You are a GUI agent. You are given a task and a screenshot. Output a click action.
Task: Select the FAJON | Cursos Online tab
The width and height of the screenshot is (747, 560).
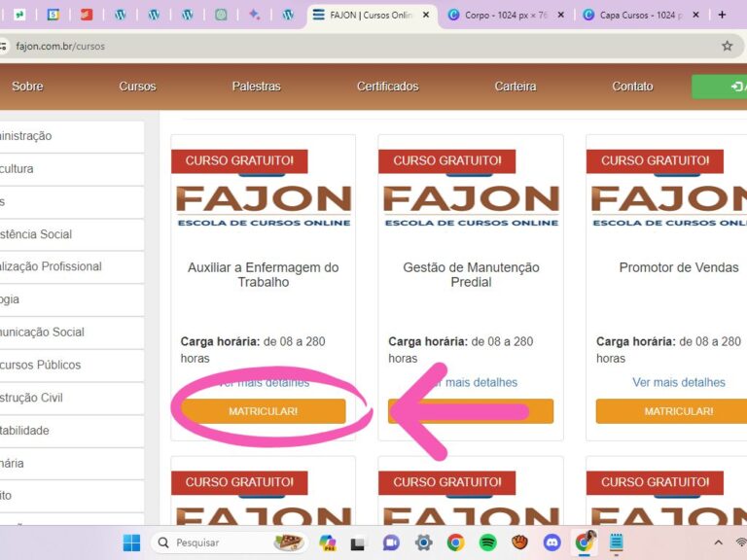pos(371,16)
